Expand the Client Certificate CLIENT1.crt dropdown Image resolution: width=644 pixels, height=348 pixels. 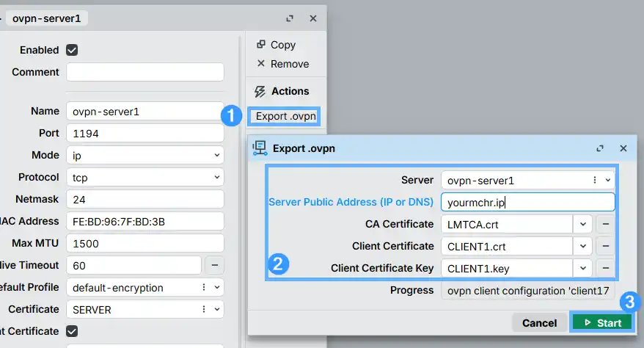pos(583,246)
